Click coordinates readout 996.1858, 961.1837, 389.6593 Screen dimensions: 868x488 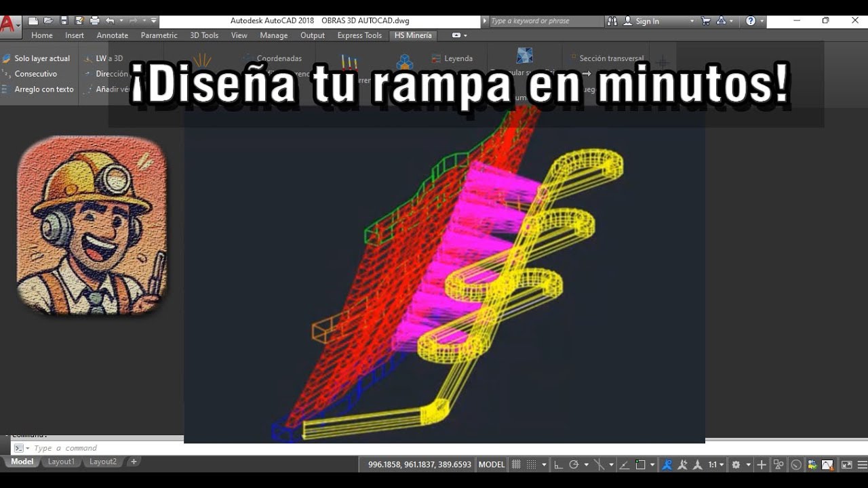(419, 464)
